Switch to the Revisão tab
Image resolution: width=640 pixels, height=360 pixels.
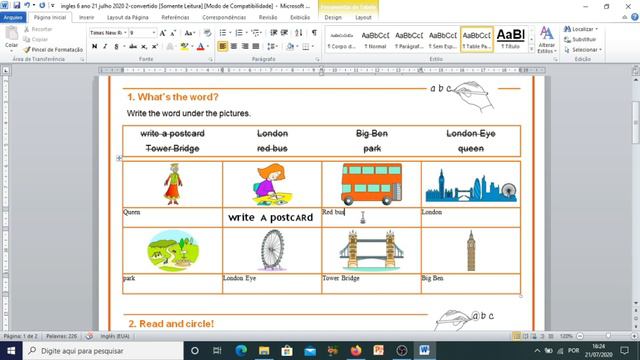tap(268, 18)
